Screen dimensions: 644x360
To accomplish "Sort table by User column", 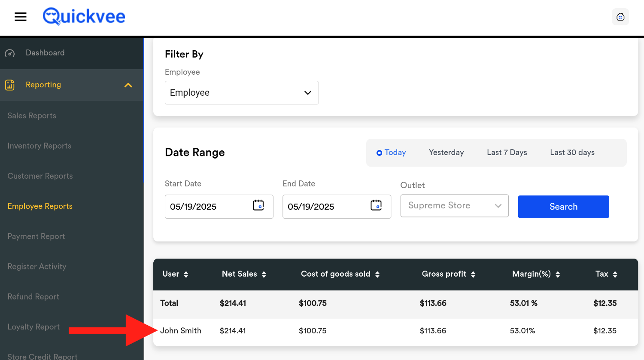I will click(186, 275).
